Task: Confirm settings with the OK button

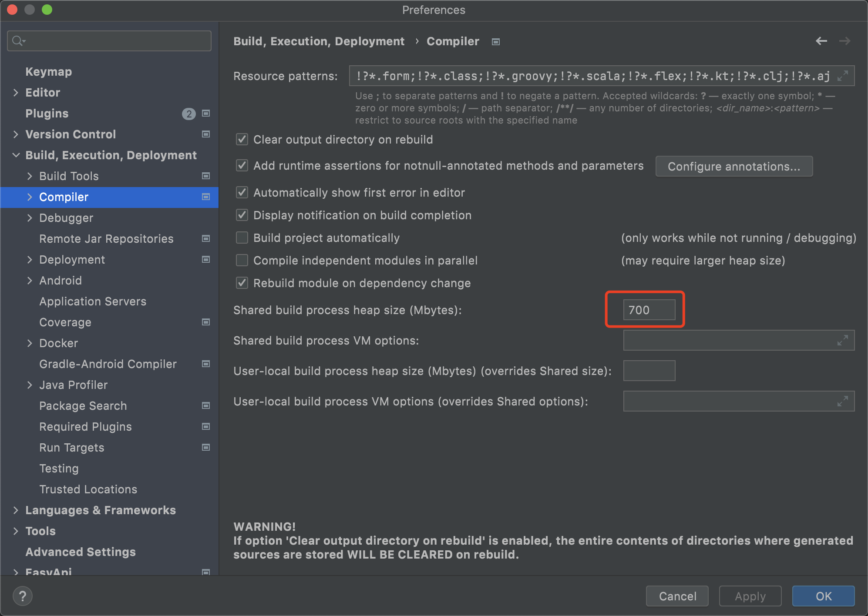Action: pos(823,596)
